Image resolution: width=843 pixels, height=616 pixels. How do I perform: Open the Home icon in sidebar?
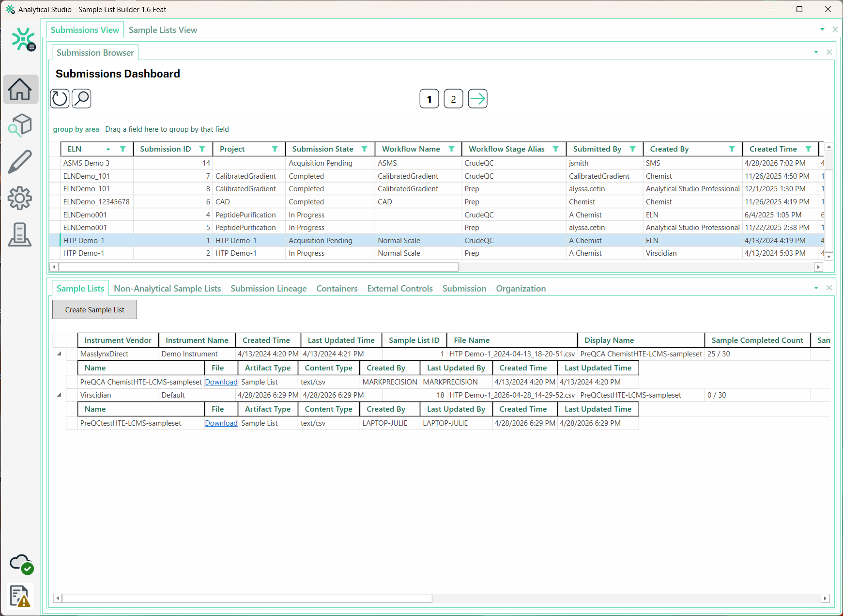coord(20,90)
